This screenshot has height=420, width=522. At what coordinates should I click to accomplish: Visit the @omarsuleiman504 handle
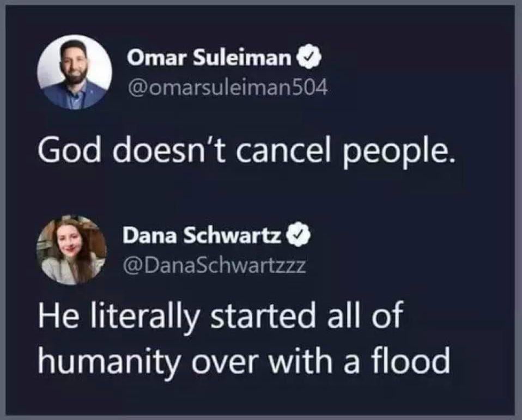227,87
